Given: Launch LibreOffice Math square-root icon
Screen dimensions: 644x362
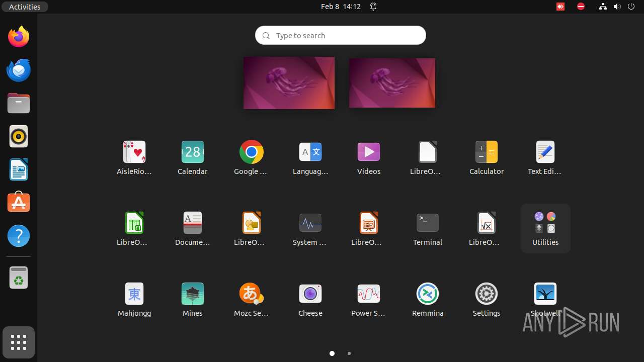Looking at the screenshot, I should tap(487, 229).
